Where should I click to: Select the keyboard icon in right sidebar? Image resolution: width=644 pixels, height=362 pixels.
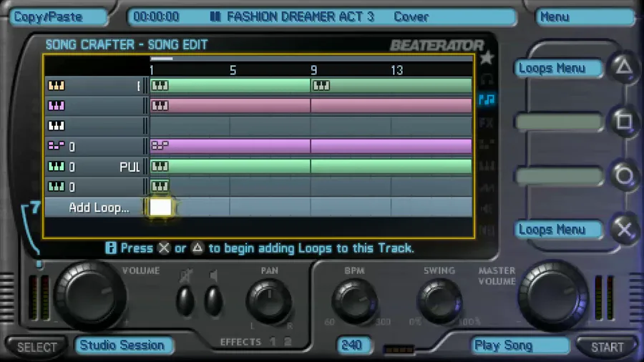tap(487, 166)
